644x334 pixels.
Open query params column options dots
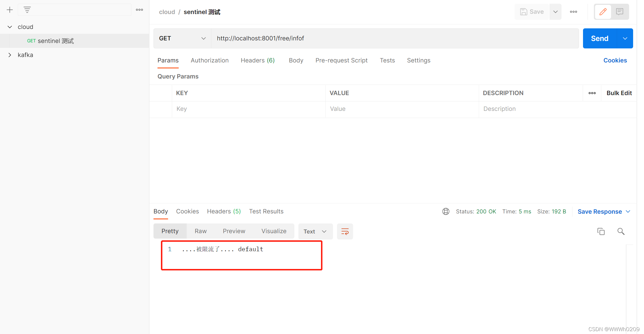[592, 93]
